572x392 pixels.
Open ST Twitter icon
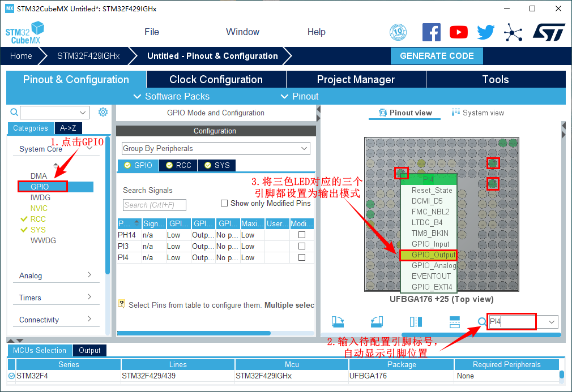(485, 32)
